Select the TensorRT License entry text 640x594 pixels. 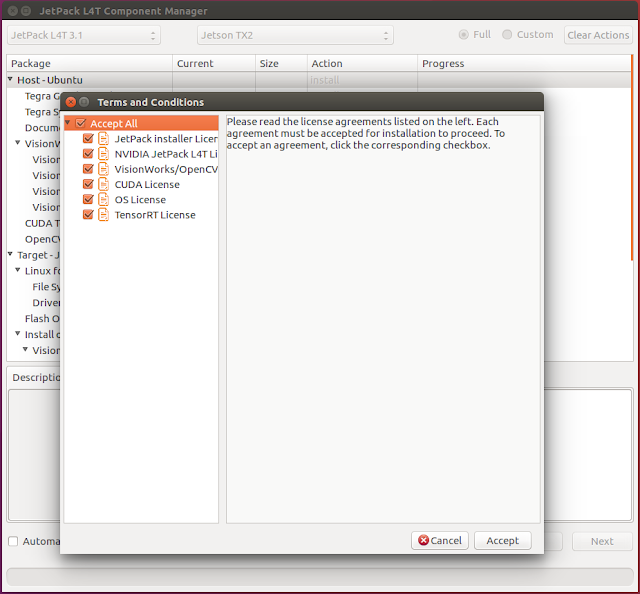point(155,215)
